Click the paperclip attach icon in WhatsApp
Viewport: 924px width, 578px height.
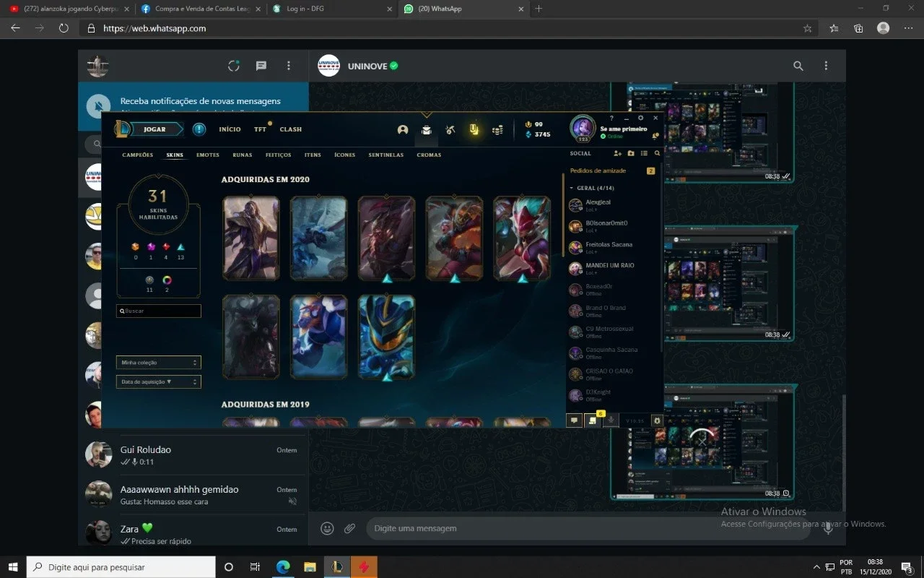coord(349,528)
